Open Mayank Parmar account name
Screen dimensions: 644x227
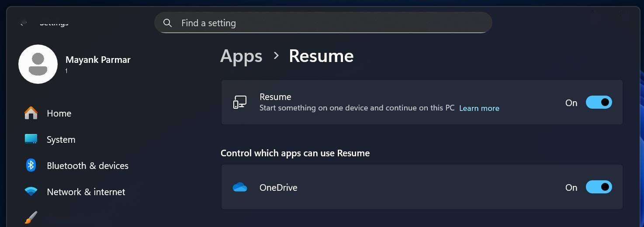[98, 60]
